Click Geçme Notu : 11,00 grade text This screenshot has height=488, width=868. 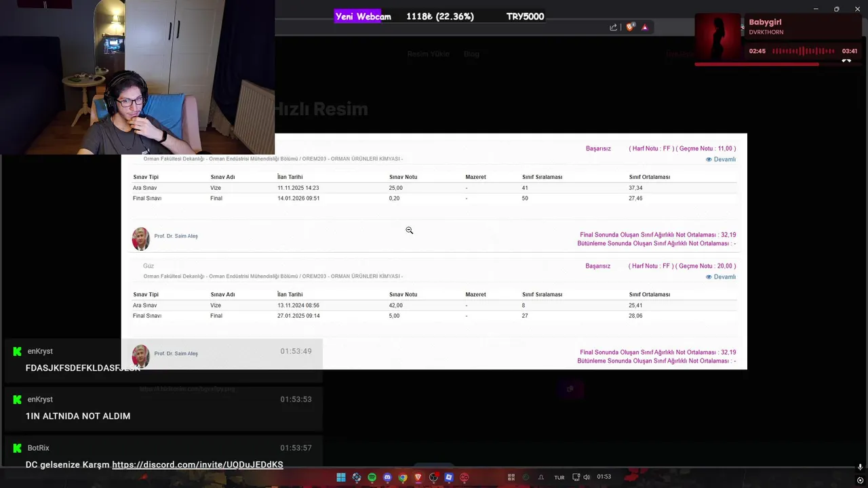(706, 148)
